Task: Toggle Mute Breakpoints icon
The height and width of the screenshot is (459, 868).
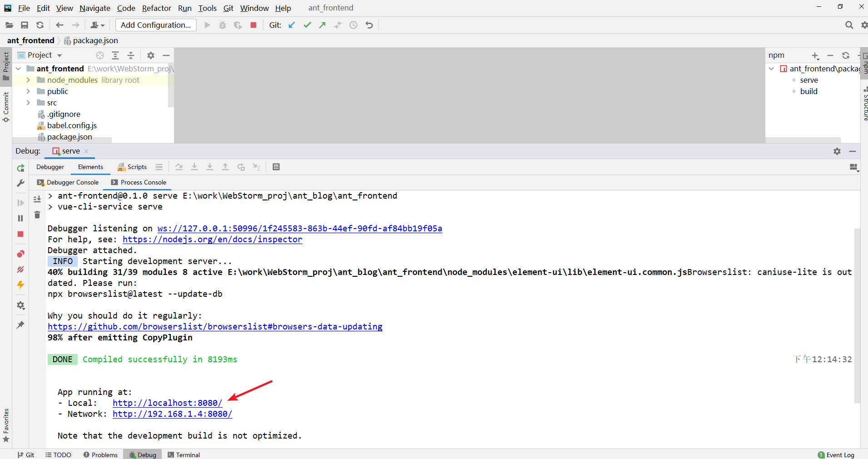Action: tap(20, 269)
